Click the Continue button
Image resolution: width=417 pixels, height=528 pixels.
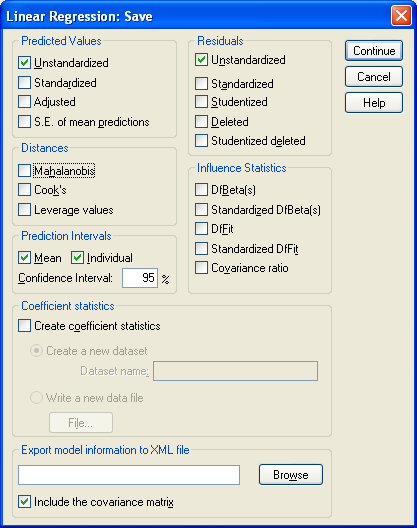374,51
